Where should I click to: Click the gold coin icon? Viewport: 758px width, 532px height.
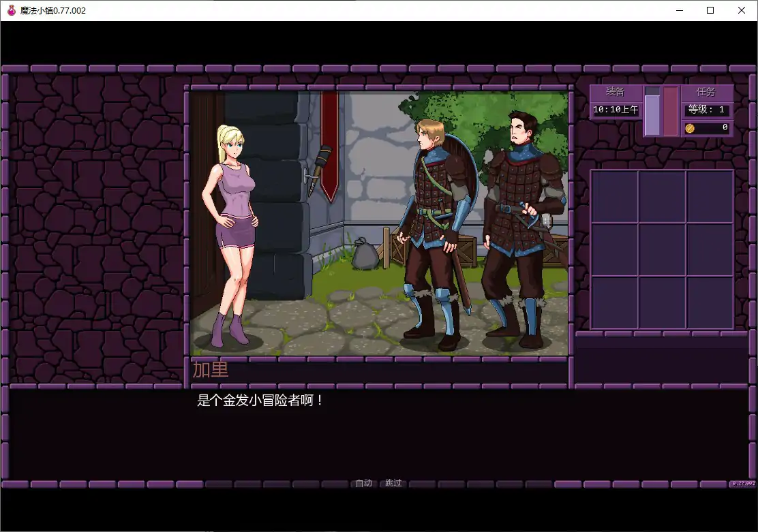[690, 128]
